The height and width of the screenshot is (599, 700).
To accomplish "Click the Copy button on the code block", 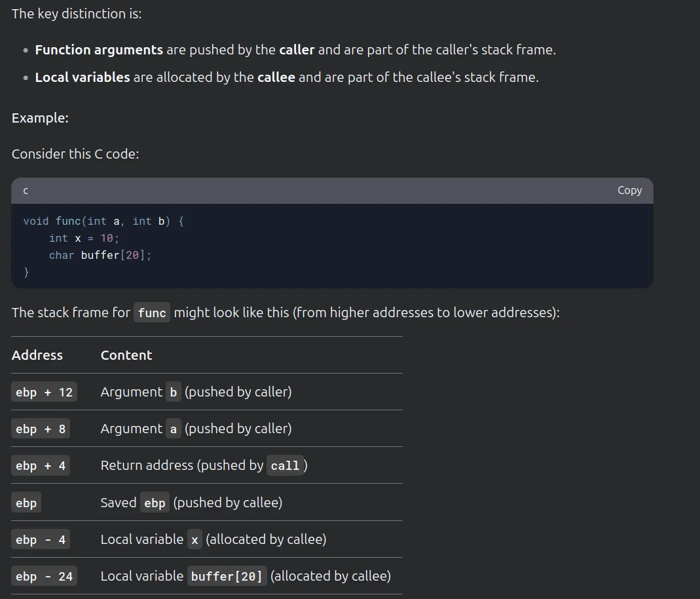I will point(629,190).
